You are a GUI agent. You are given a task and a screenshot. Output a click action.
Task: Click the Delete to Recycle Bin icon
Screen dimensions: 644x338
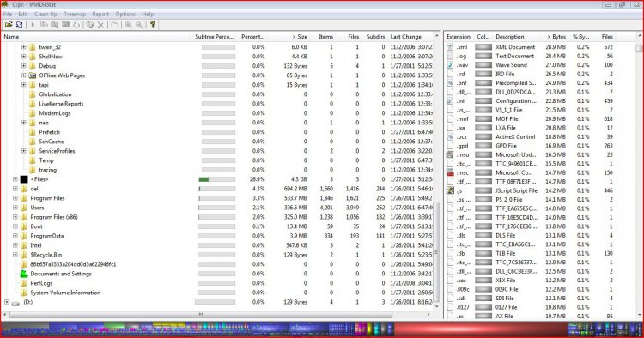click(x=90, y=25)
